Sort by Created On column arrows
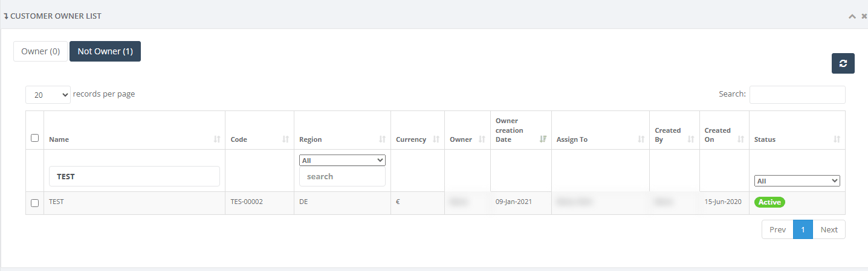 (740, 139)
